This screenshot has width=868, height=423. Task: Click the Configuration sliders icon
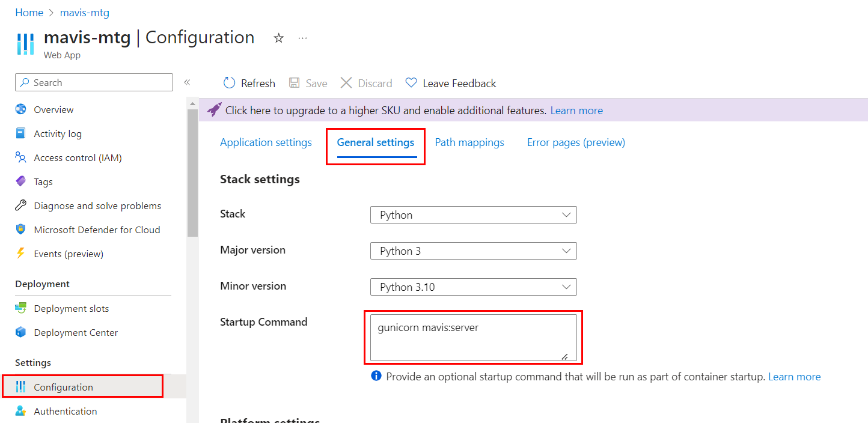21,387
